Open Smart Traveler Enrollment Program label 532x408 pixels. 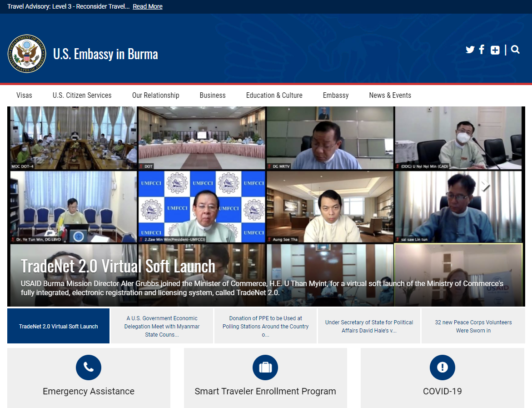(x=265, y=391)
